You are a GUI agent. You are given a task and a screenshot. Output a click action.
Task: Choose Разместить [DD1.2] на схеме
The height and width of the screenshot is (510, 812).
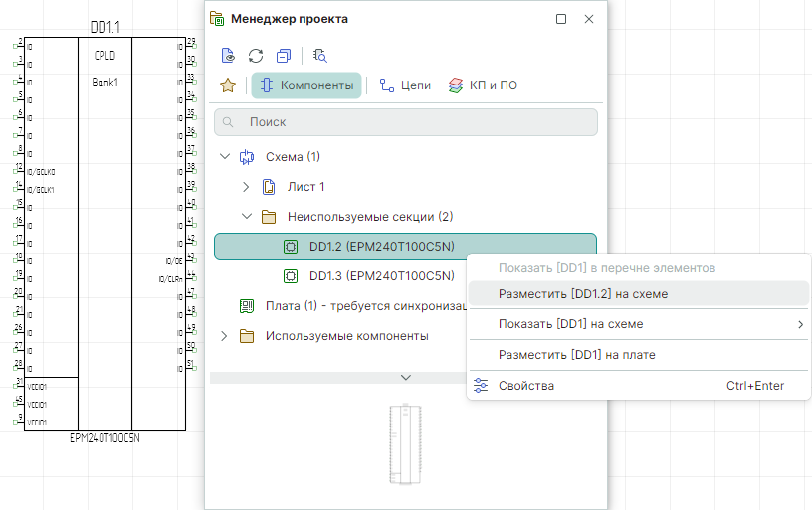click(583, 294)
